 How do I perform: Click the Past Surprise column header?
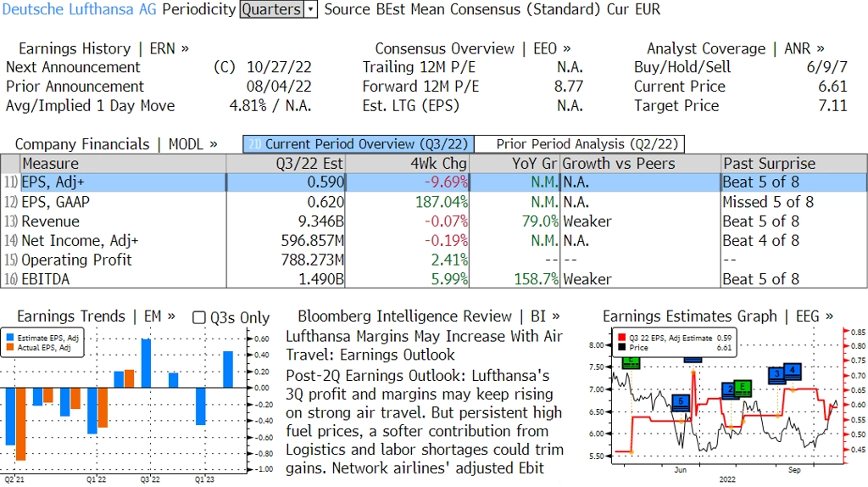(793, 164)
